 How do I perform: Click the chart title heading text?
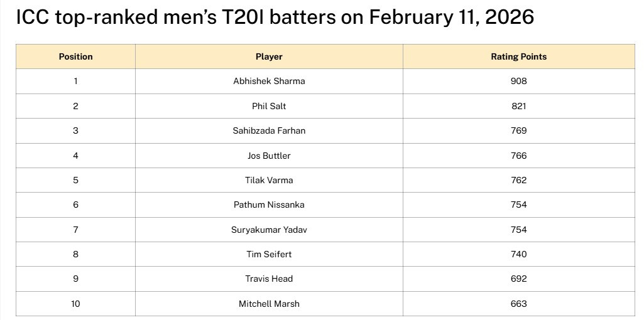click(275, 18)
